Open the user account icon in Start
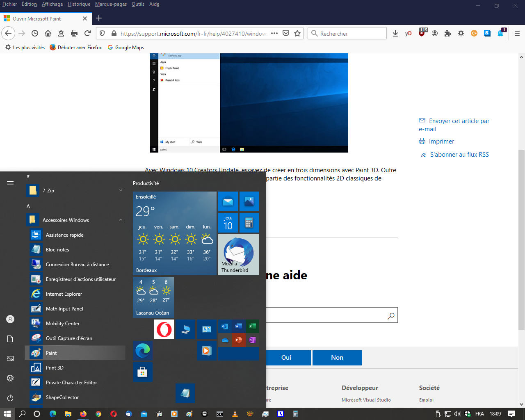The width and height of the screenshot is (525, 420). pyautogui.click(x=10, y=319)
